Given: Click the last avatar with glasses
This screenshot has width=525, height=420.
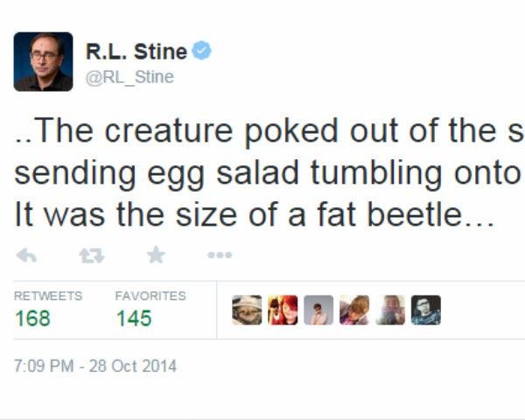Looking at the screenshot, I should 426,311.
